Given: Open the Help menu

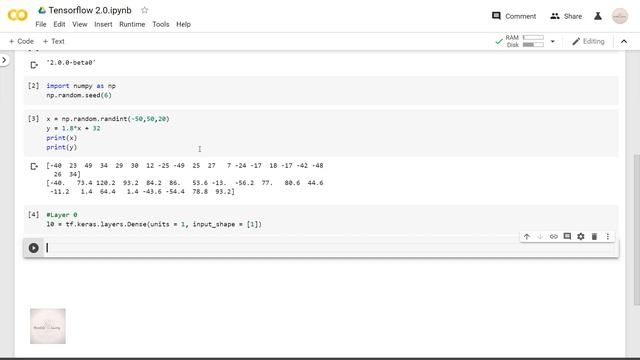Looking at the screenshot, I should [x=183, y=24].
